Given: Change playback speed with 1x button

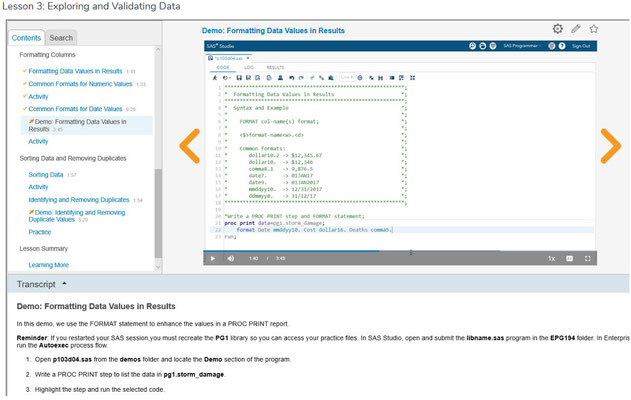Looking at the screenshot, I should [552, 258].
